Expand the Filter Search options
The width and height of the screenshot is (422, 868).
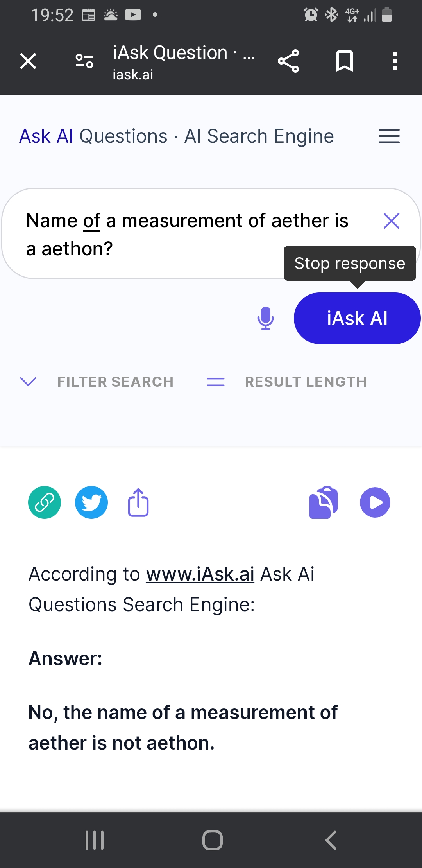[x=97, y=382]
